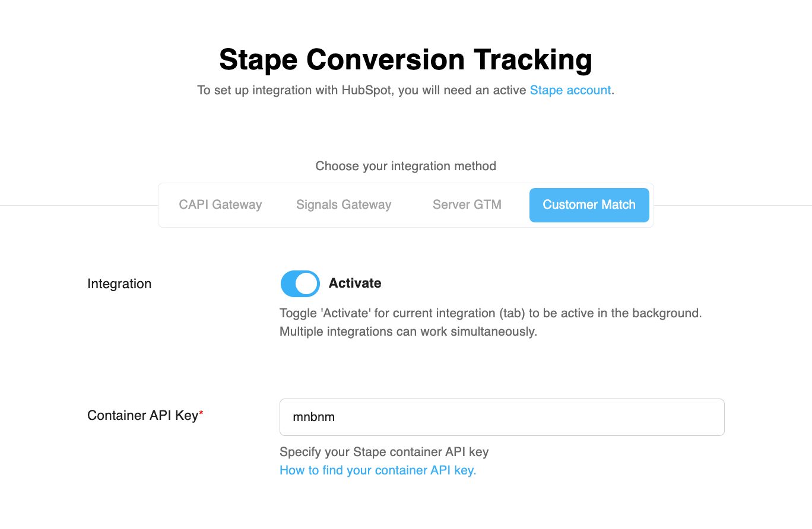Click the Toggle 'Activate' description line
The image size is (812, 529).
click(490, 313)
